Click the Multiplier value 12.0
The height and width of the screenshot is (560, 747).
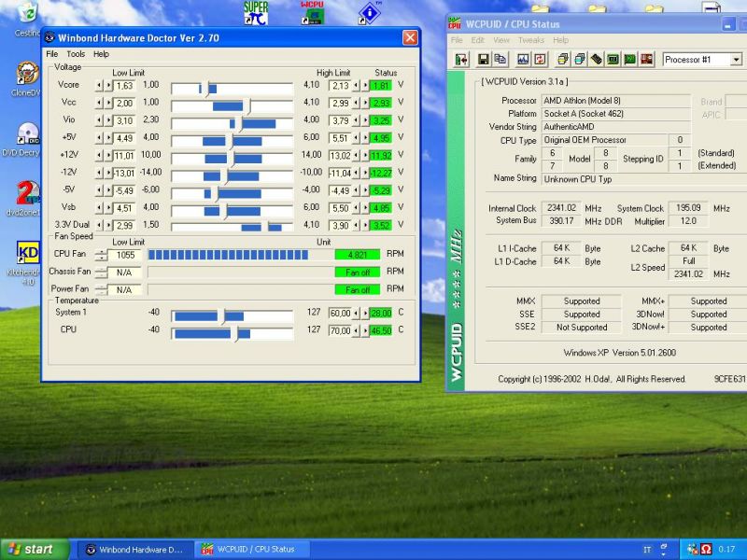[x=688, y=221]
